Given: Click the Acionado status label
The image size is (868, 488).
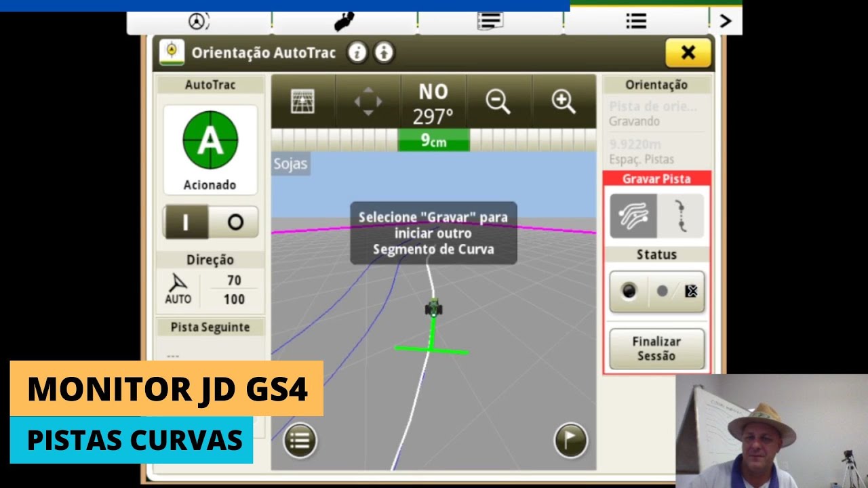Looking at the screenshot, I should coord(210,185).
